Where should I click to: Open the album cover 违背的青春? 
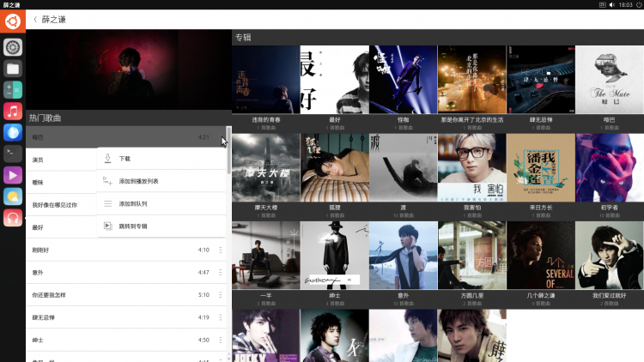[x=265, y=80]
